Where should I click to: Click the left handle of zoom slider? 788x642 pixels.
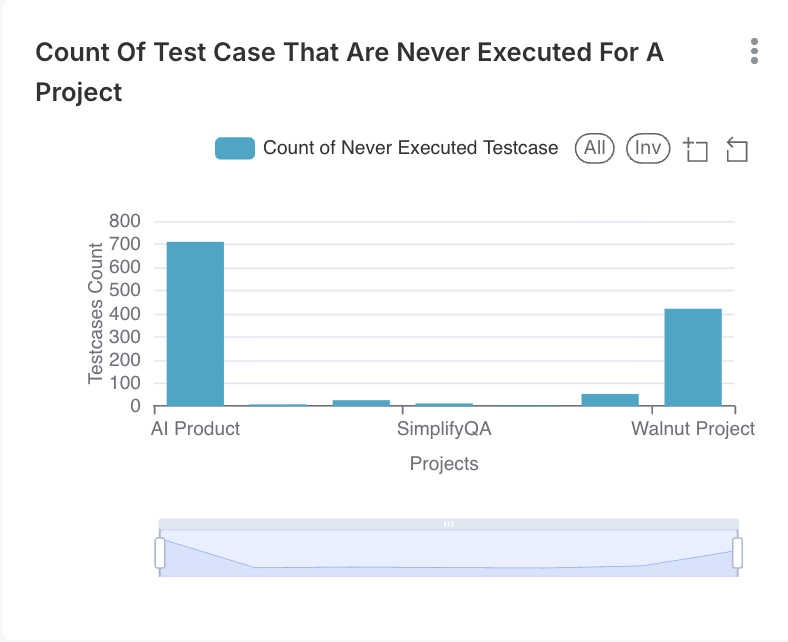(x=160, y=552)
